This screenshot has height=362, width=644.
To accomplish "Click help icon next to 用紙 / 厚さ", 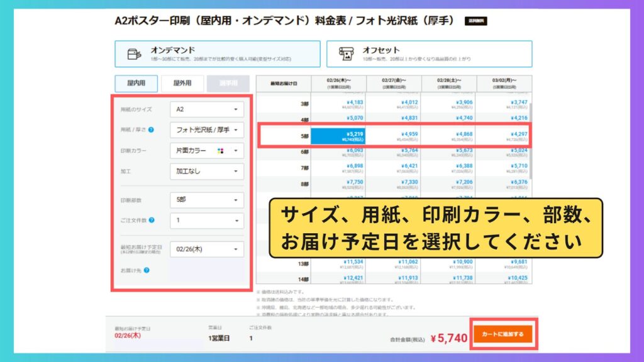I will [152, 130].
